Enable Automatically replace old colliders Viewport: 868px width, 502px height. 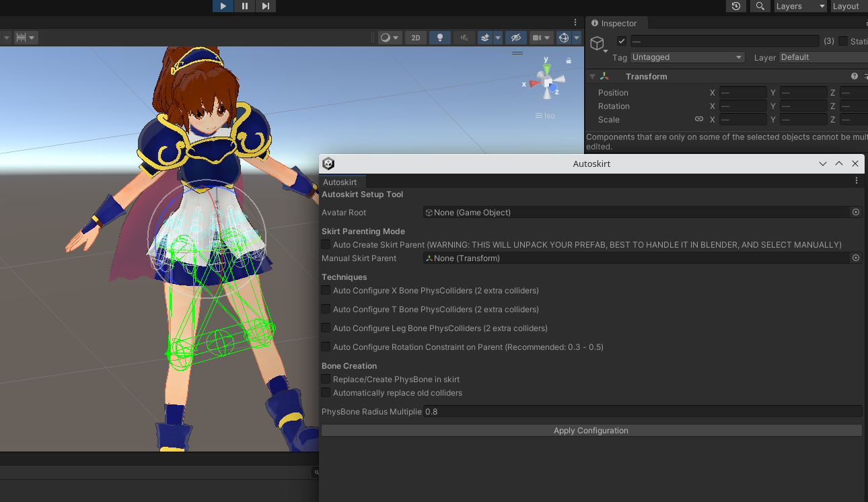click(326, 393)
